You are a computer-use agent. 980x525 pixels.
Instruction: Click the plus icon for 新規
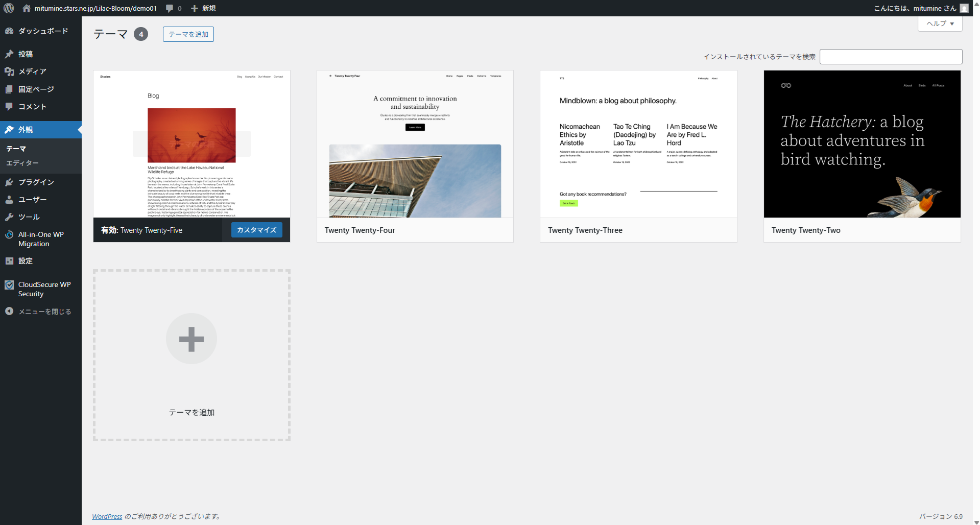(x=195, y=8)
